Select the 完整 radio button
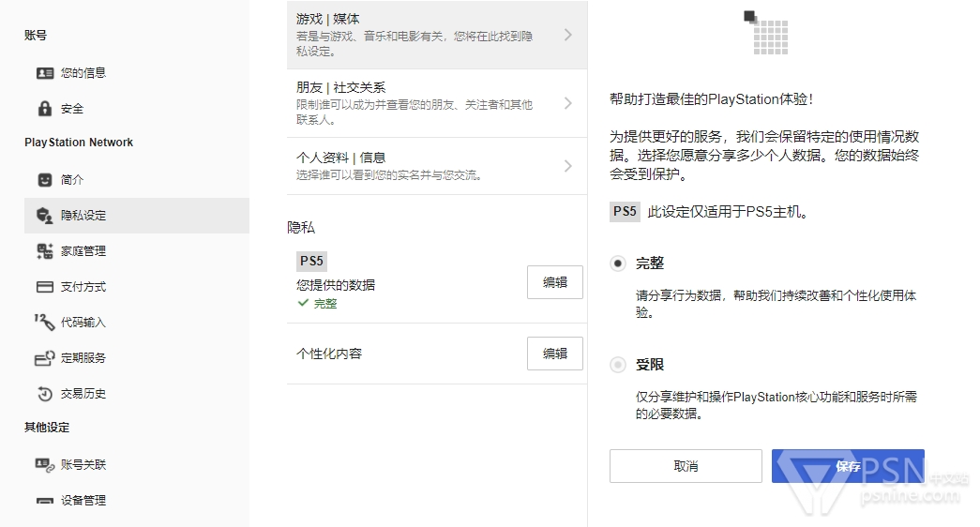 point(617,263)
